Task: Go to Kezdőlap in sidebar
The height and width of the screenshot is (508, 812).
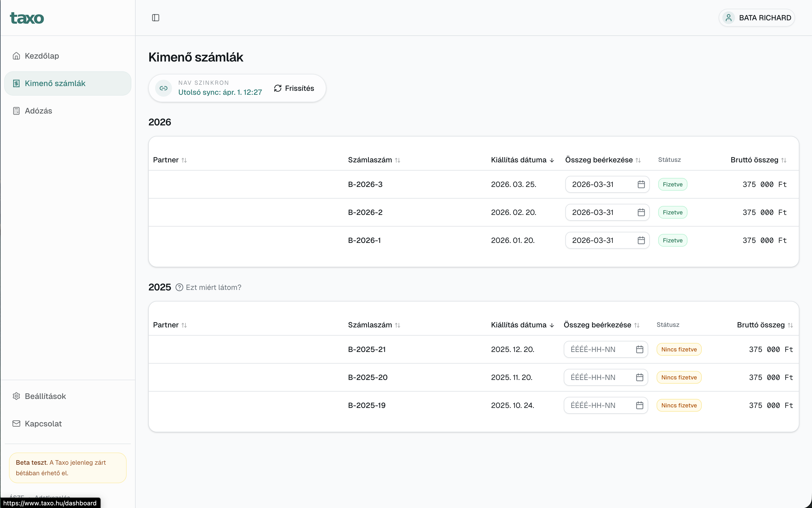Action: [42, 56]
